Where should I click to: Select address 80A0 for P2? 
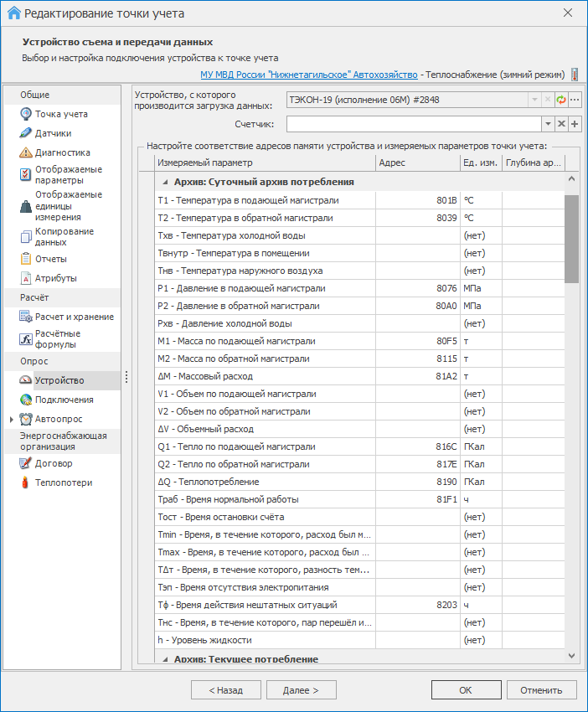point(418,306)
